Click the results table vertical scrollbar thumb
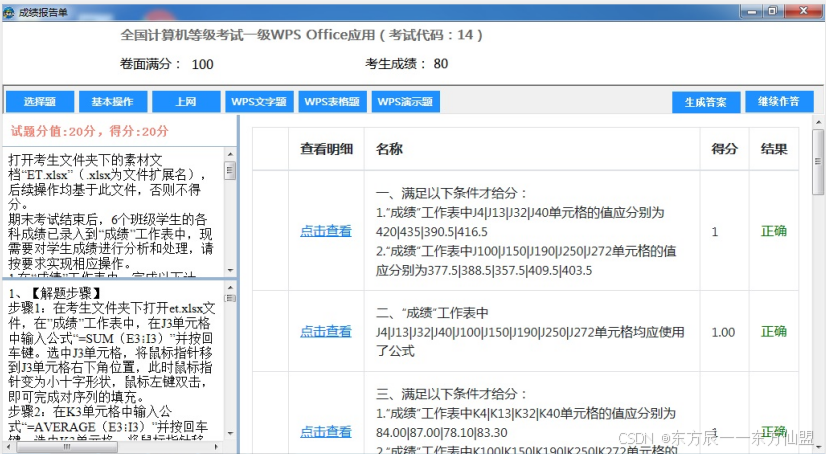The height and width of the screenshot is (454, 826). (x=818, y=162)
